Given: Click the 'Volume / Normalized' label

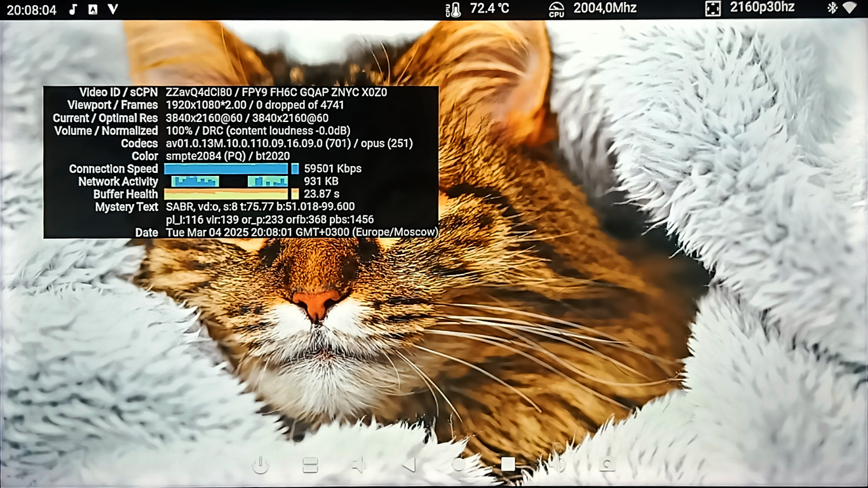Looking at the screenshot, I should [x=106, y=130].
